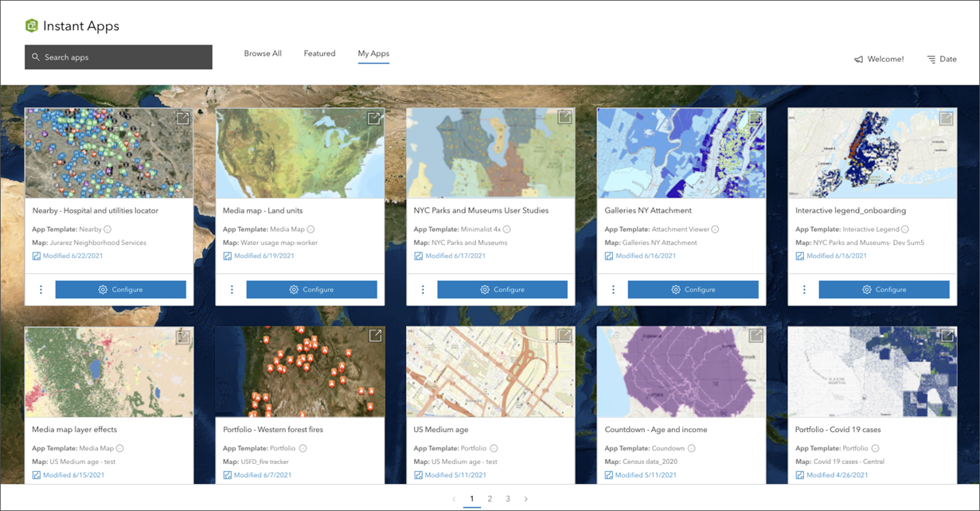This screenshot has height=511, width=980.
Task: Launch Portfolio - Covid 19 cases open icon
Action: (946, 337)
